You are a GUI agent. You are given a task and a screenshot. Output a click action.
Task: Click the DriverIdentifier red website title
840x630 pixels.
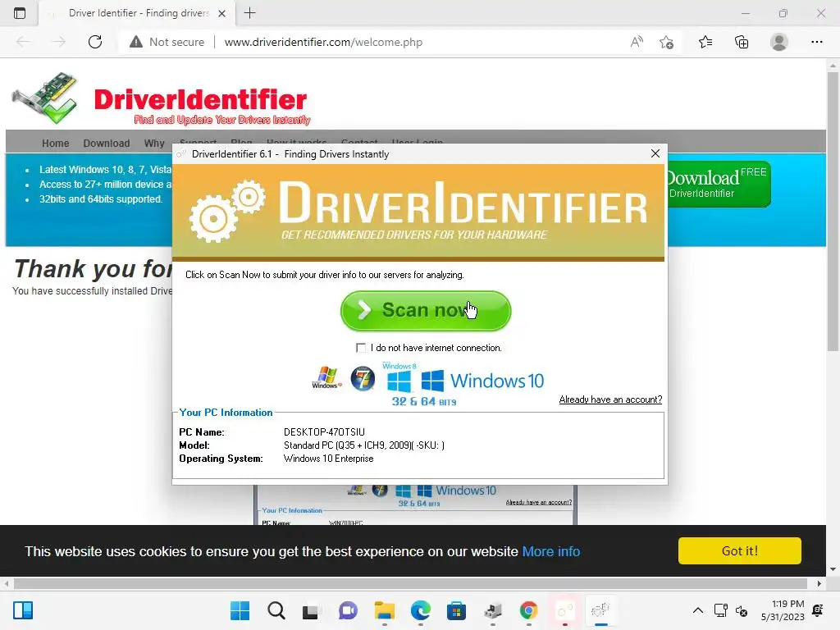pyautogui.click(x=200, y=100)
